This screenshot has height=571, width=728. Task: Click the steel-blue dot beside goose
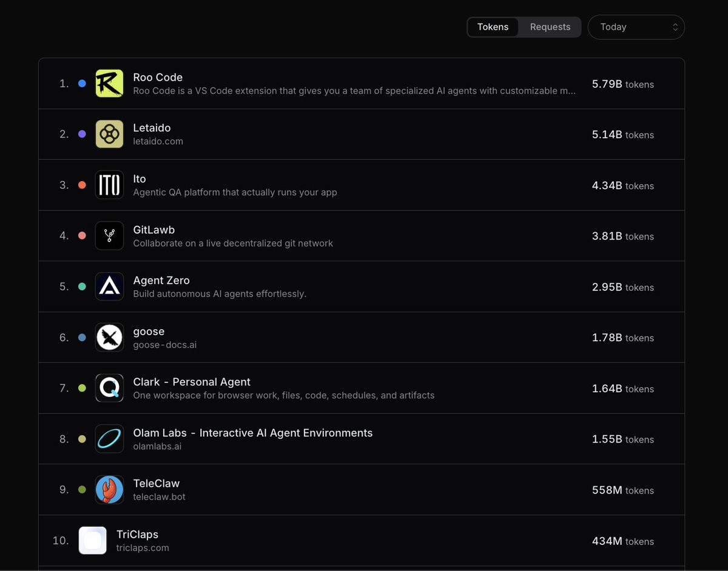82,338
